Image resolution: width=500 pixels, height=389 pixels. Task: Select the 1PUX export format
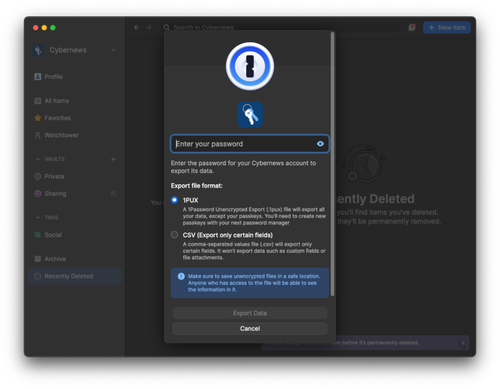(x=174, y=200)
